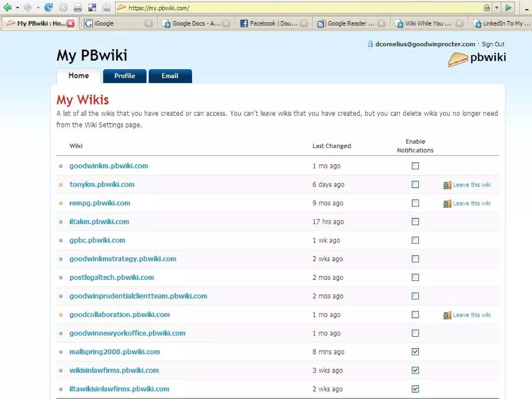The width and height of the screenshot is (532, 399).
Task: Click the Print icon in toolbar
Action: click(78, 8)
